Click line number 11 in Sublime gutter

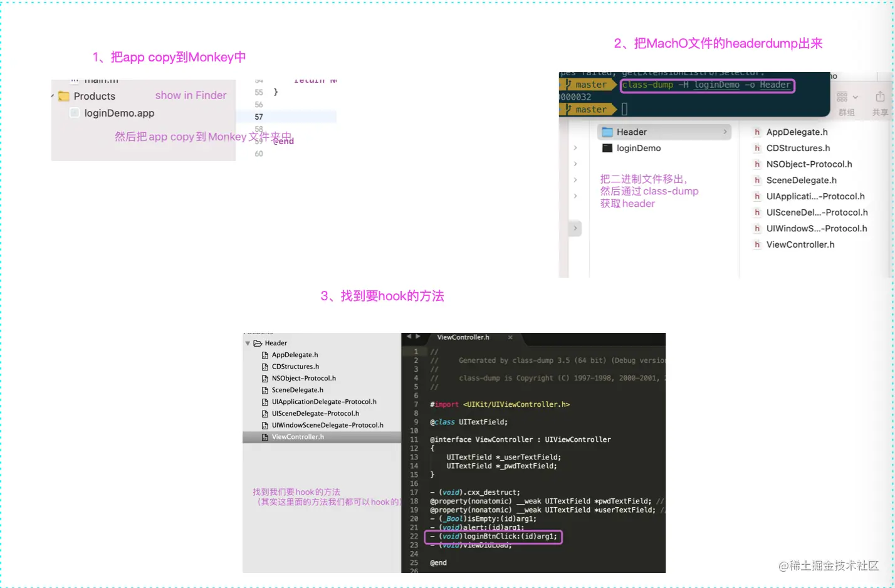point(414,439)
